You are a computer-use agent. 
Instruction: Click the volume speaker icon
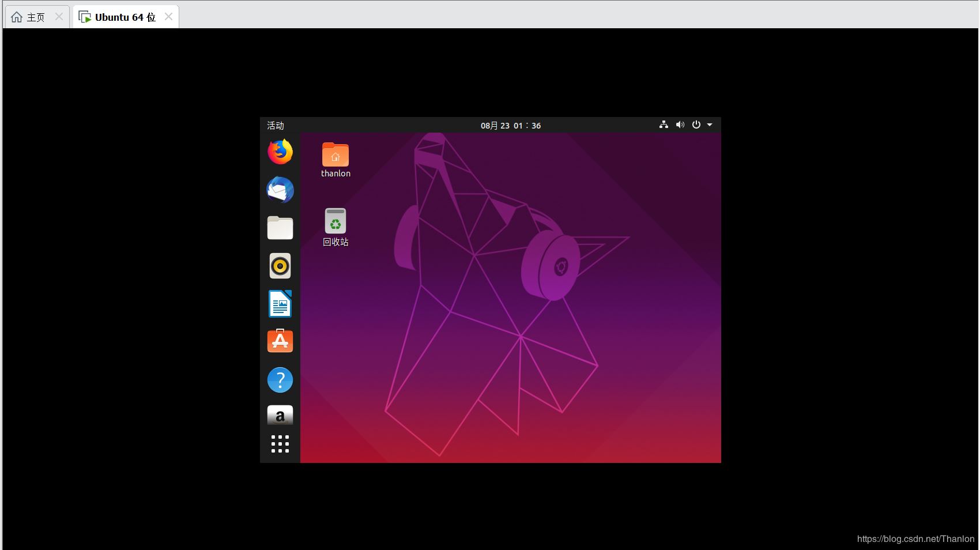point(680,125)
